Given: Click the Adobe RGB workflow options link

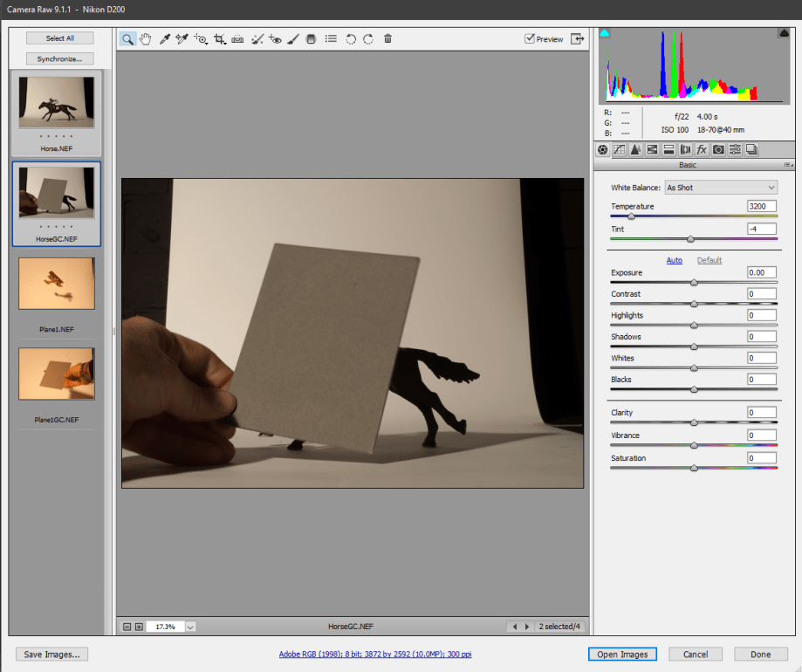Looking at the screenshot, I should (375, 654).
